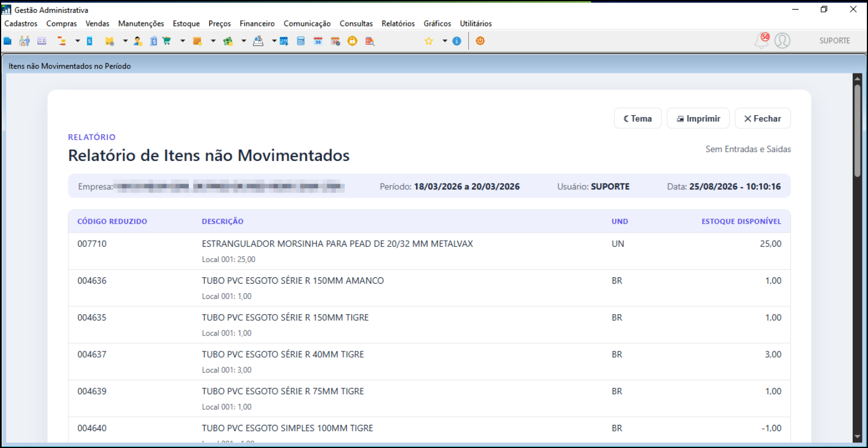Click the calendar with gear icon
Viewport: 868px width, 448px height.
point(335,41)
